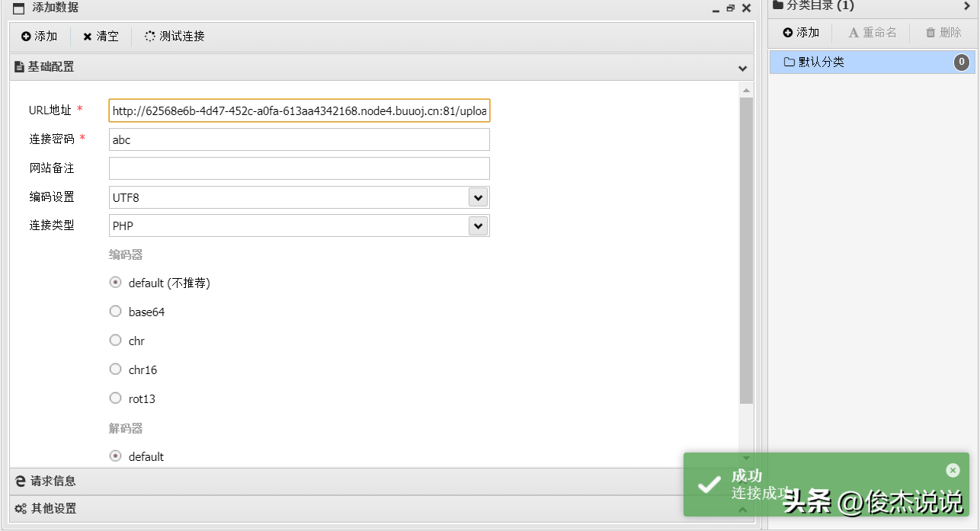Collapse 分类目录 panel with right arrow

click(x=968, y=6)
